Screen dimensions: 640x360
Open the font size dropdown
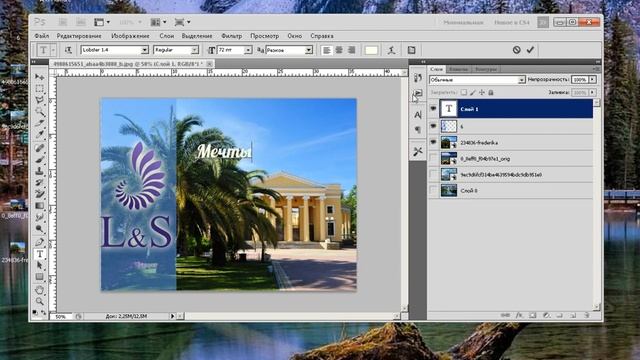(248, 50)
